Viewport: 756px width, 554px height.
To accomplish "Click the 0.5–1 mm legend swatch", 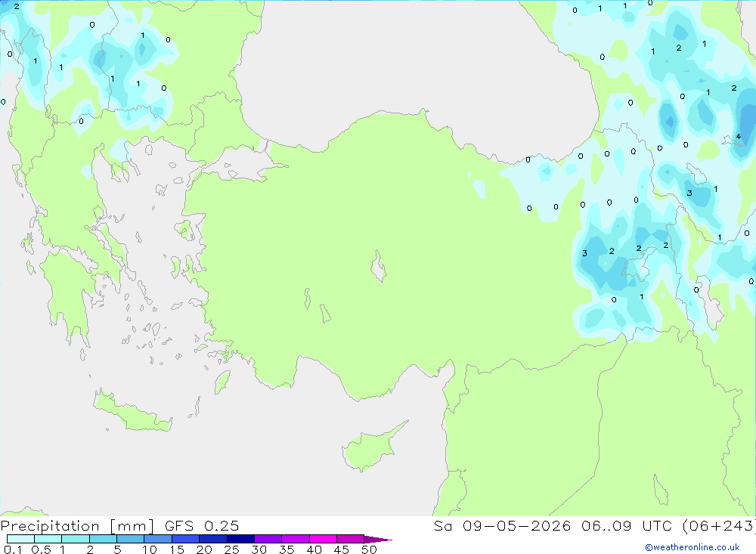I will tap(48, 539).
